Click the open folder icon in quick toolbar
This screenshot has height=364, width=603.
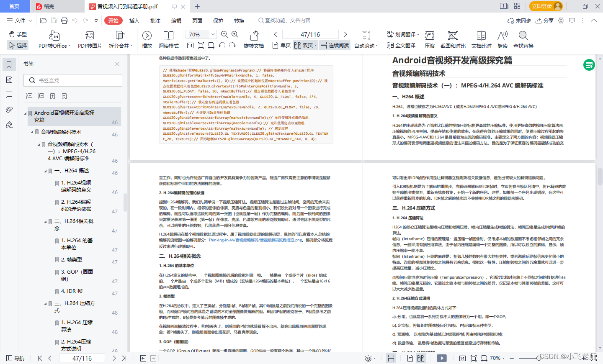coord(43,21)
